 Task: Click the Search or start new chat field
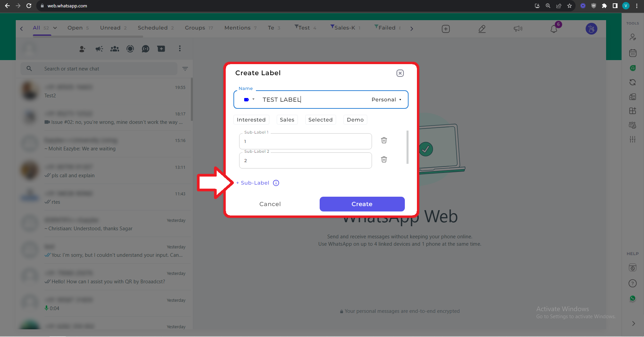tap(99, 69)
